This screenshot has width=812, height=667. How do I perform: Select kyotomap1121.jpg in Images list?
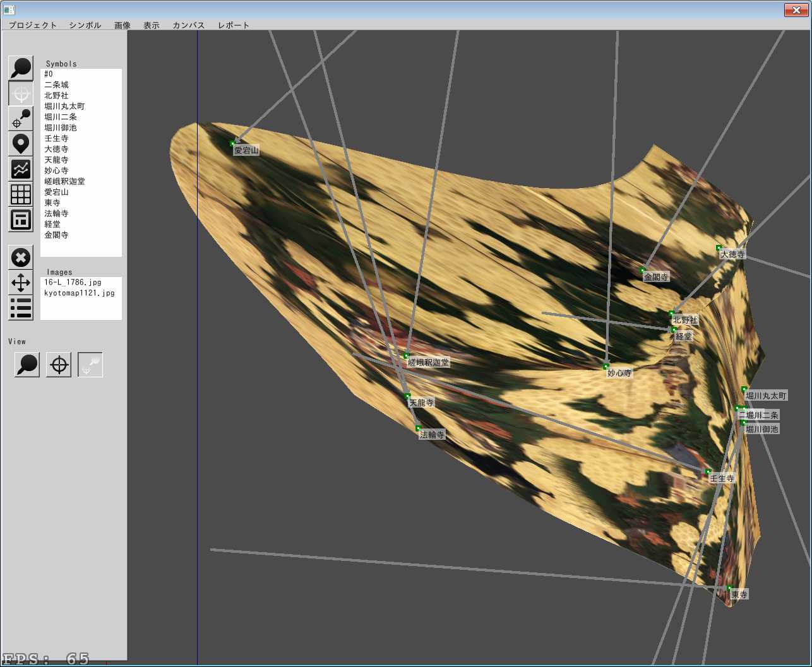click(x=81, y=293)
